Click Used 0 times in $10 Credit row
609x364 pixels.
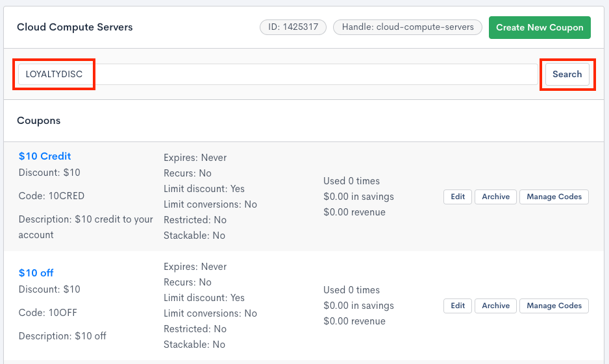click(351, 181)
